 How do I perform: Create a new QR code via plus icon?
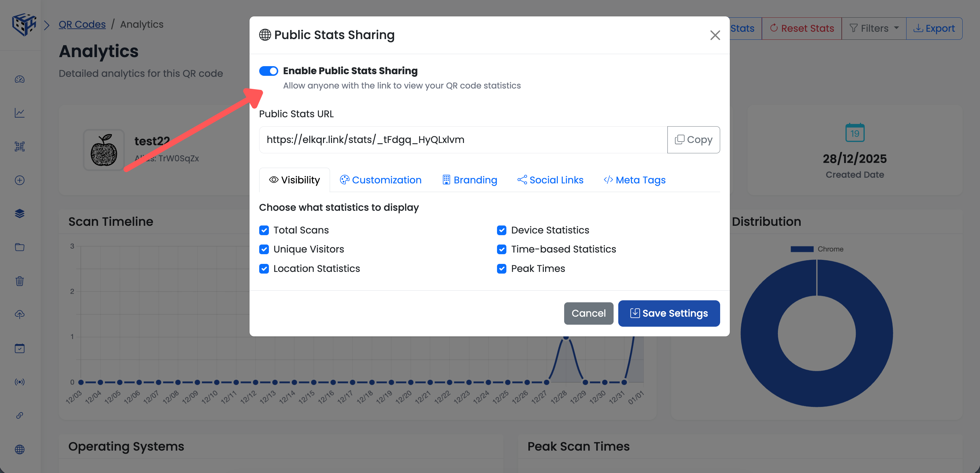click(19, 180)
